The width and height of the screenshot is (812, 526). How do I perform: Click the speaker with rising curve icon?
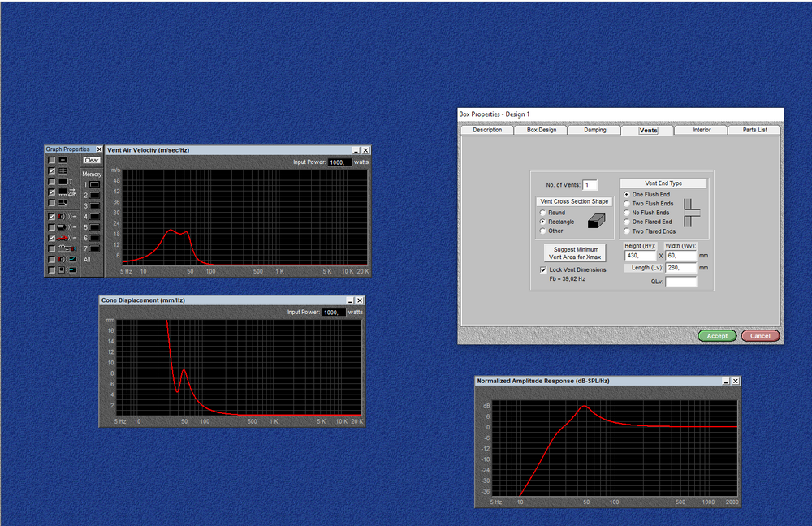coord(67,260)
